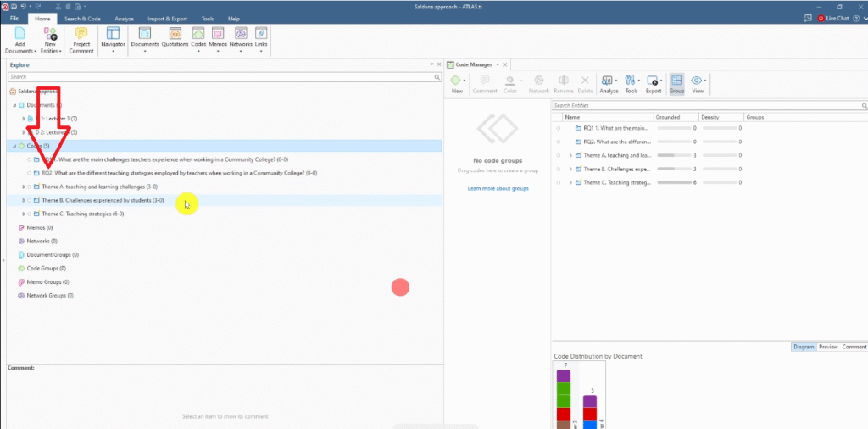Click the Analyze icon in Code Manager
The image size is (868, 429).
coord(608,81)
